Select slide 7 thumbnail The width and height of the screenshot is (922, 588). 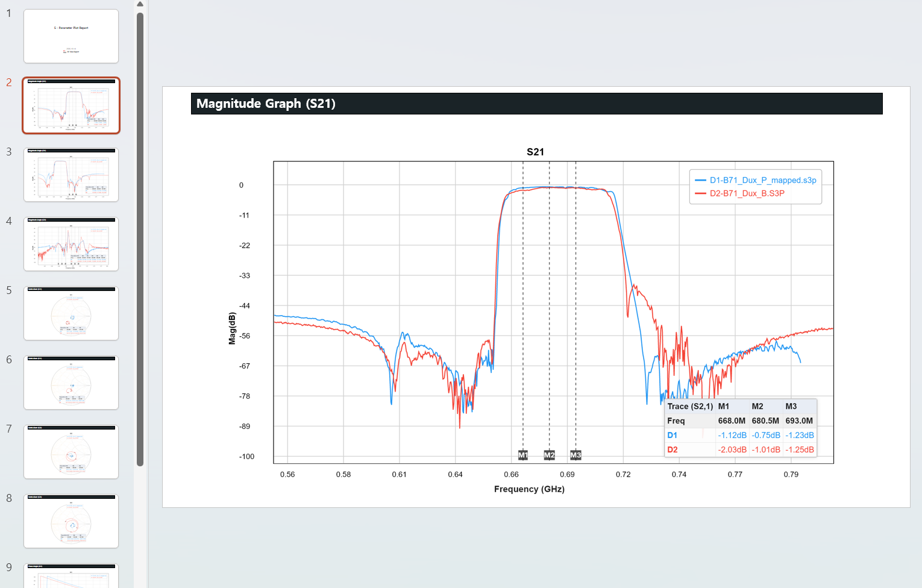(x=71, y=452)
